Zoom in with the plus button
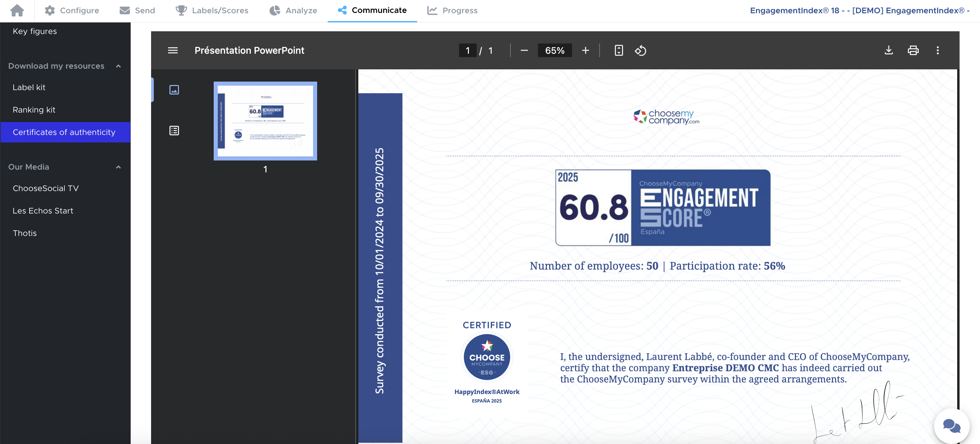Screen dimensions: 980x444 click(x=585, y=50)
